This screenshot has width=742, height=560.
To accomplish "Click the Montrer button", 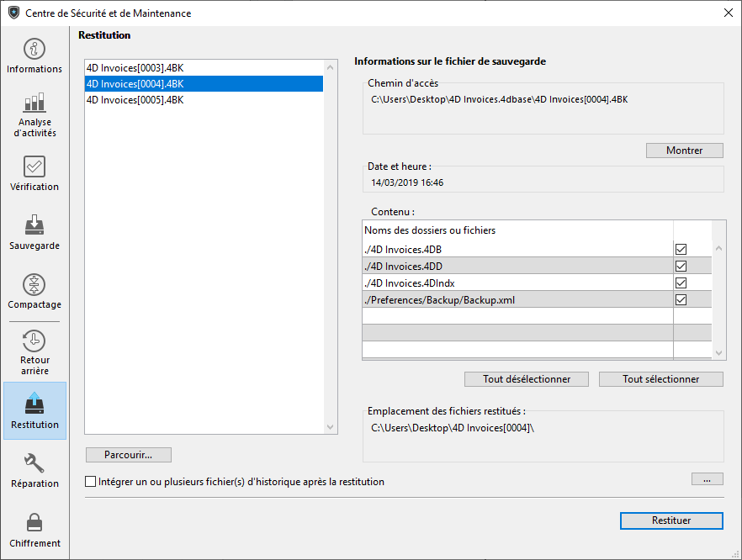I will [x=684, y=151].
